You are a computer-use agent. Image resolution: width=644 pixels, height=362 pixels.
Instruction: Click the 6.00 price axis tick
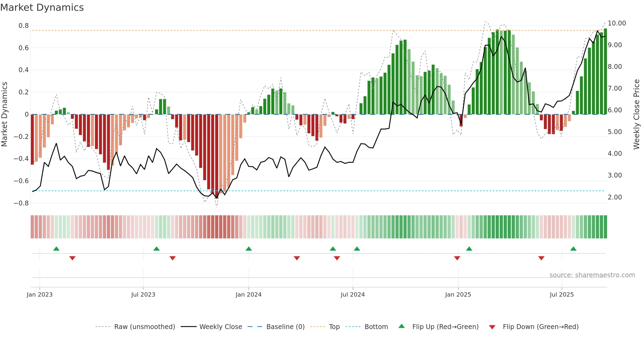(x=615, y=110)
